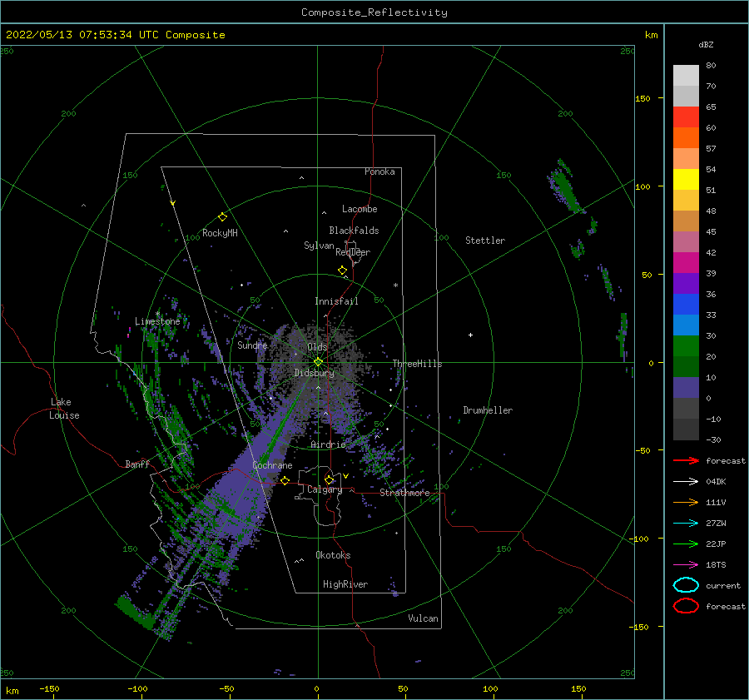Click the white asterisk marker south of Stettler
This screenshot has width=749, height=700.
[395, 285]
